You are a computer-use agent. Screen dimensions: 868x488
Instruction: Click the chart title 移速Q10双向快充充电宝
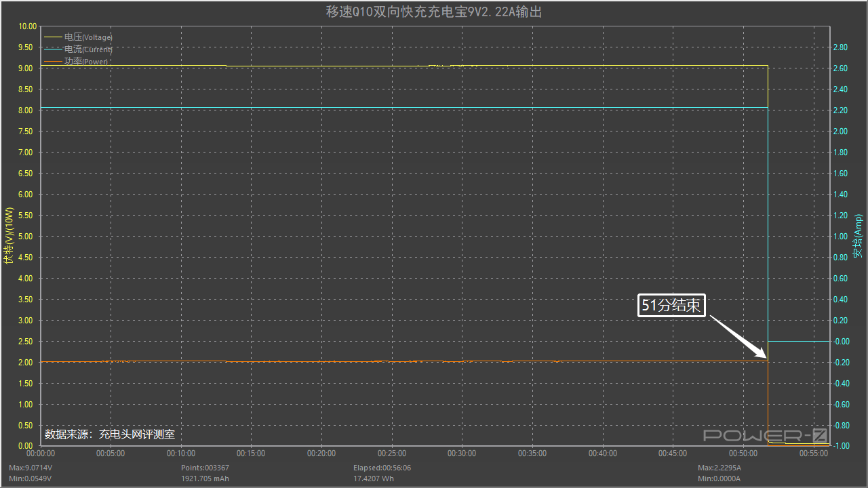coord(434,12)
